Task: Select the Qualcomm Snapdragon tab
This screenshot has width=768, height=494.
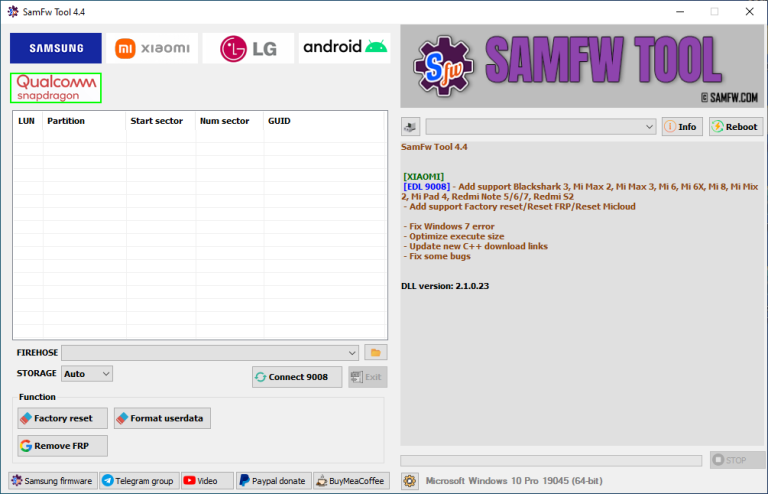Action: (x=56, y=87)
